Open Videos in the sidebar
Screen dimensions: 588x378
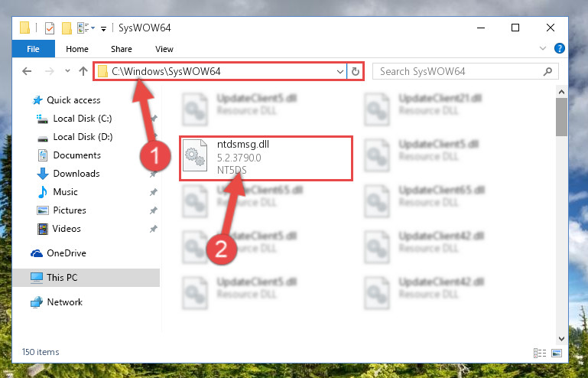point(67,229)
